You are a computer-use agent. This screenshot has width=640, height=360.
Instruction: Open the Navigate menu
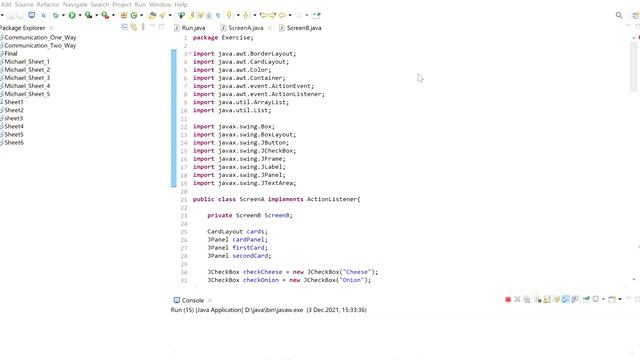click(x=75, y=4)
